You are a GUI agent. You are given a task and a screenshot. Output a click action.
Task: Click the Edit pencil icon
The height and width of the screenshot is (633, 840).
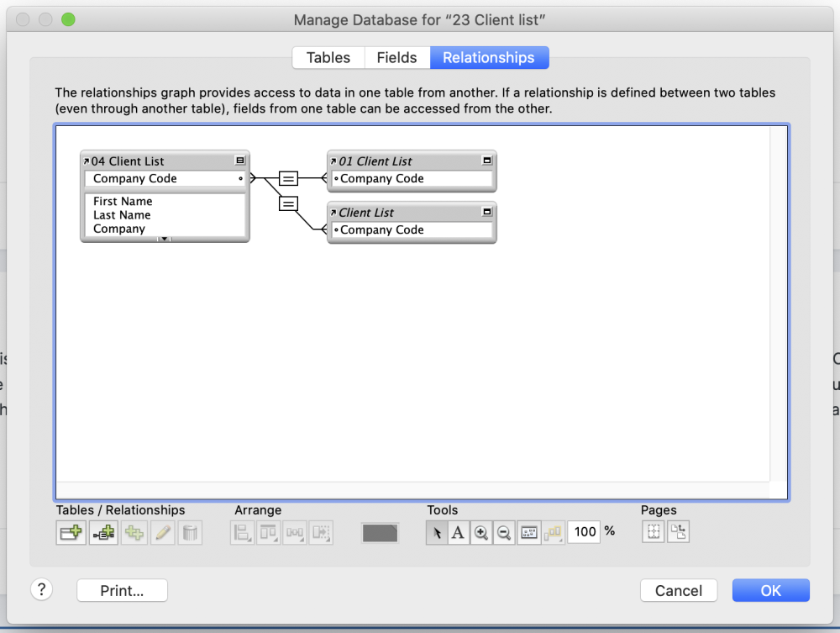(x=162, y=531)
